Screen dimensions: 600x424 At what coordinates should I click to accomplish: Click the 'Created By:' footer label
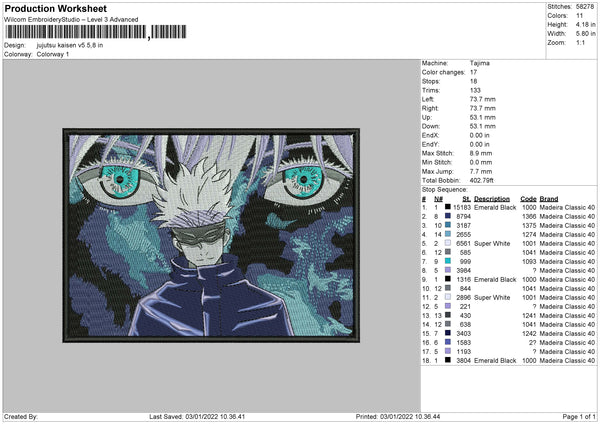click(21, 416)
